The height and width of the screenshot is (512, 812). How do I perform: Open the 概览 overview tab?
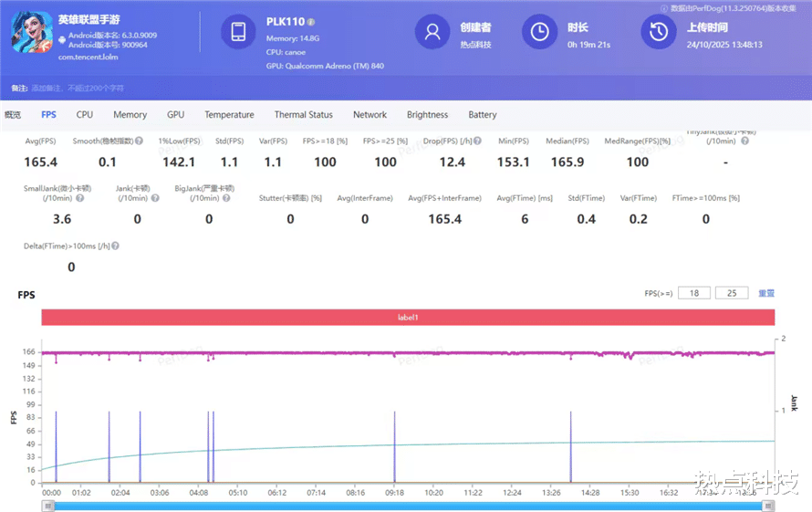[13, 115]
